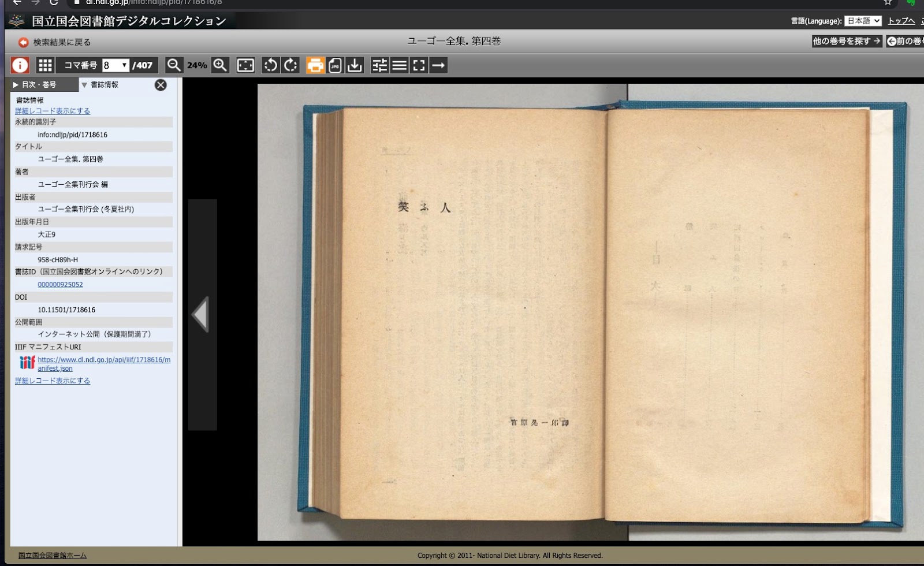Click the browser address bar URL
The width and height of the screenshot is (924, 566).
(x=154, y=2)
